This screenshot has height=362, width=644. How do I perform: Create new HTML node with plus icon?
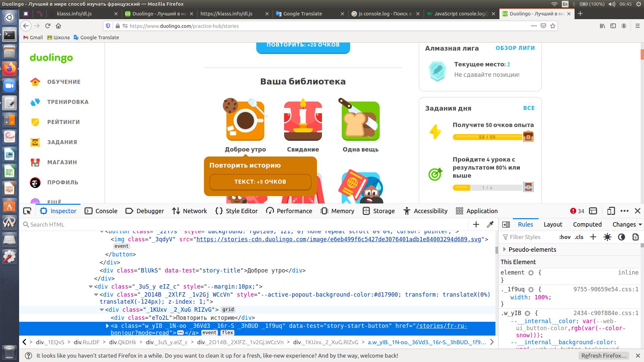(476, 225)
